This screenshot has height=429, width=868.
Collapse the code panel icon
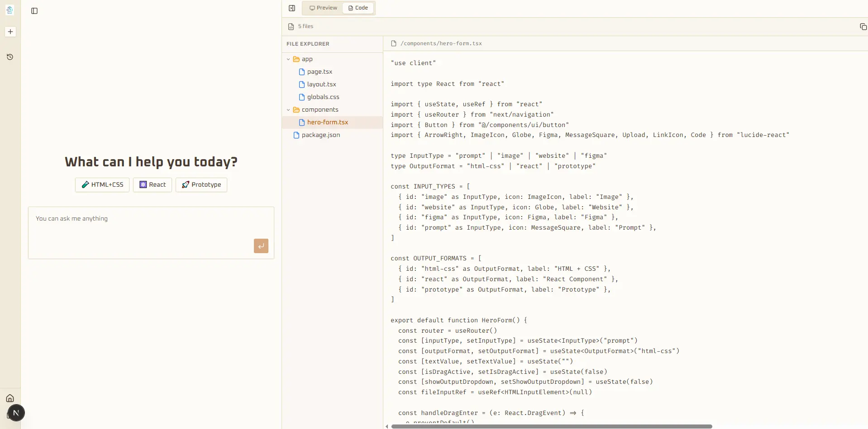pos(292,8)
